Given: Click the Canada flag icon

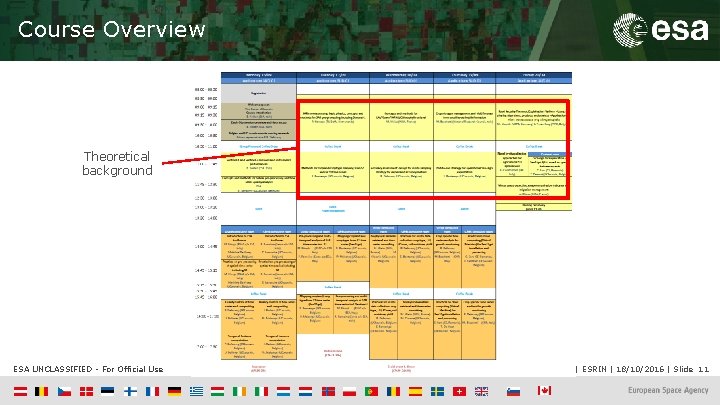Looking at the screenshot, I should click(x=544, y=391).
